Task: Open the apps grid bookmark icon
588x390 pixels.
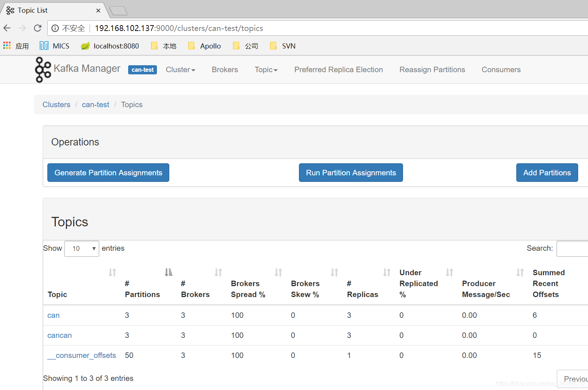Action: [x=7, y=46]
